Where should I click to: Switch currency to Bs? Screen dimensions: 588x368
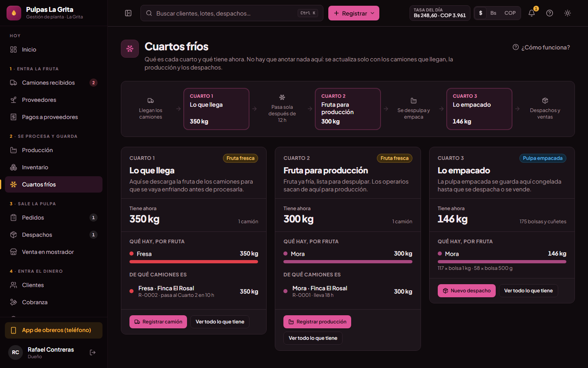[x=493, y=13]
